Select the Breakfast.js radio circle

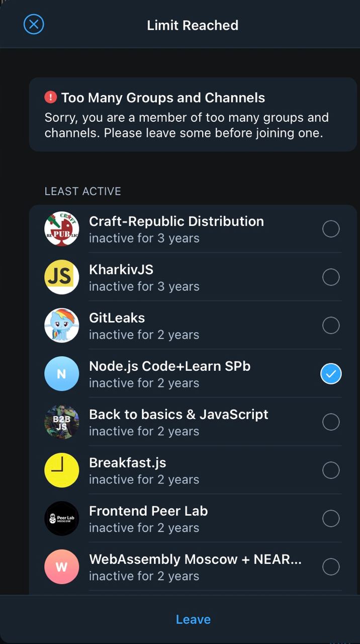pyautogui.click(x=331, y=470)
